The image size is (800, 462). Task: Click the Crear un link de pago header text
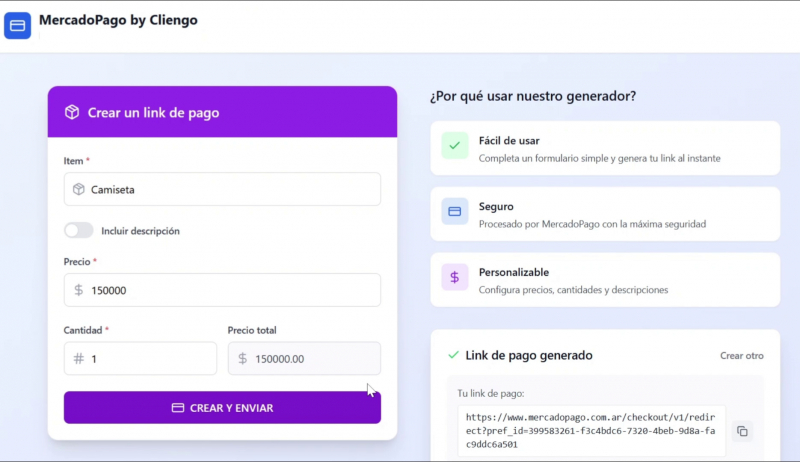point(154,113)
